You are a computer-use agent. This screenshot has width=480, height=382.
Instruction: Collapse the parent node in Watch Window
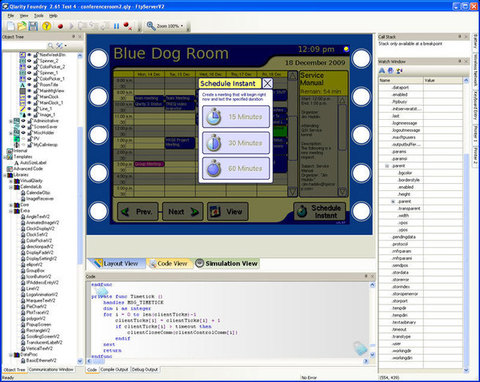387,166
